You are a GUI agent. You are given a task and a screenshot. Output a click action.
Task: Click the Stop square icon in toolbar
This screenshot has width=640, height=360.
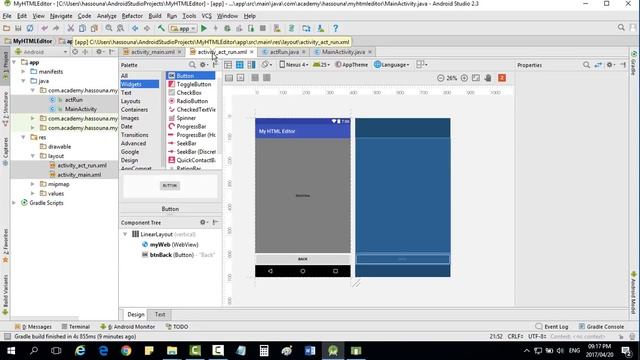(263, 28)
